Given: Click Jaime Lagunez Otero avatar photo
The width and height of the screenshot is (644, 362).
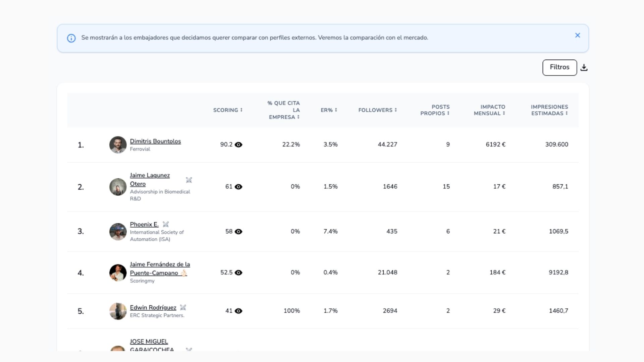Looking at the screenshot, I should coord(118,187).
